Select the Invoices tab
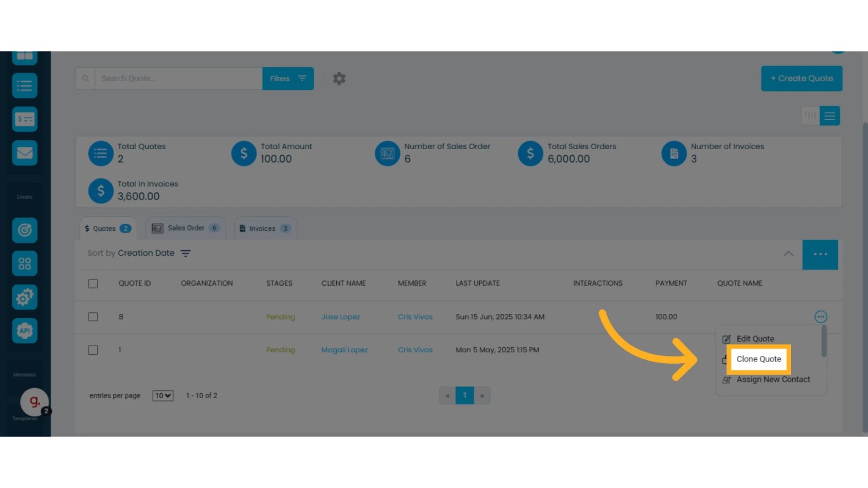868x488 pixels. coord(266,228)
